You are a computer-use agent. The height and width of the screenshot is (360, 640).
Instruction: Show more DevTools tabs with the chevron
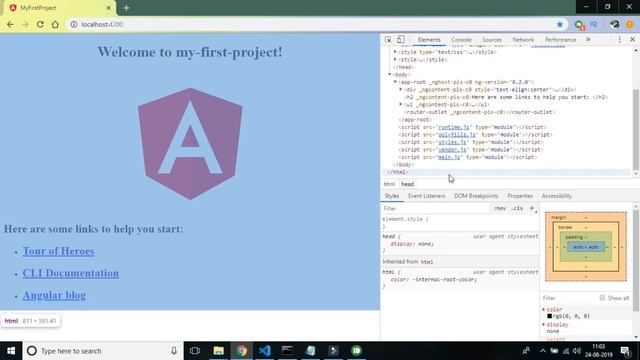[588, 40]
